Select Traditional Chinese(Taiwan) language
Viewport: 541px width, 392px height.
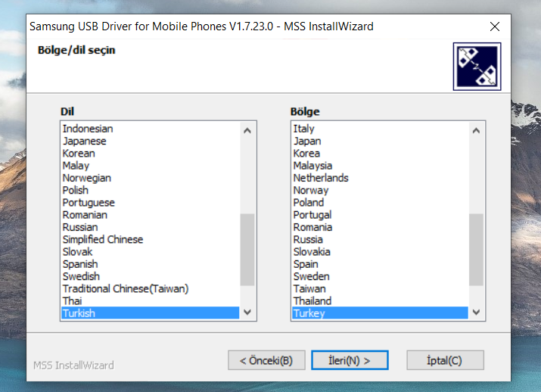151,289
